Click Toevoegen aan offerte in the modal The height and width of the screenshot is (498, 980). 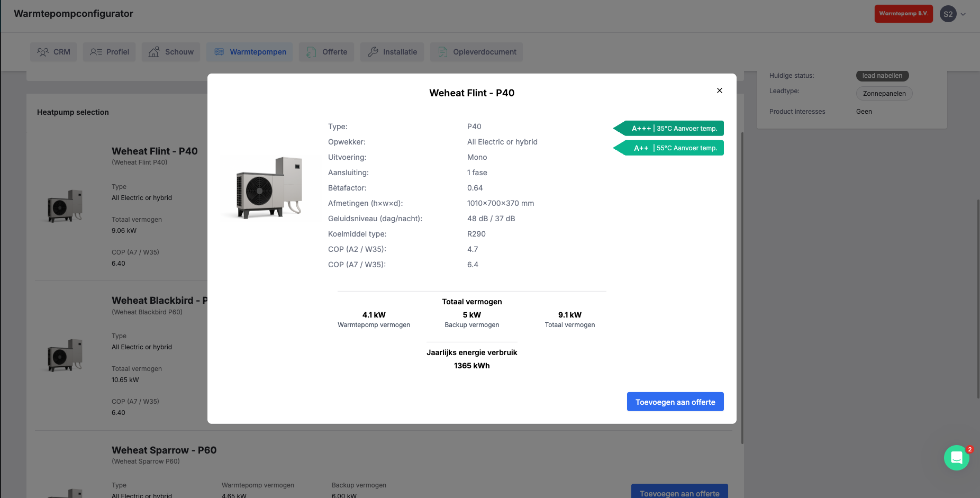point(675,401)
